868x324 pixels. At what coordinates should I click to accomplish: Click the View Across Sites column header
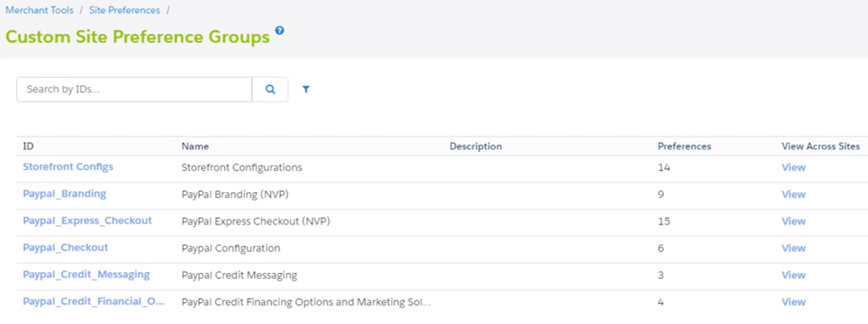click(x=820, y=146)
